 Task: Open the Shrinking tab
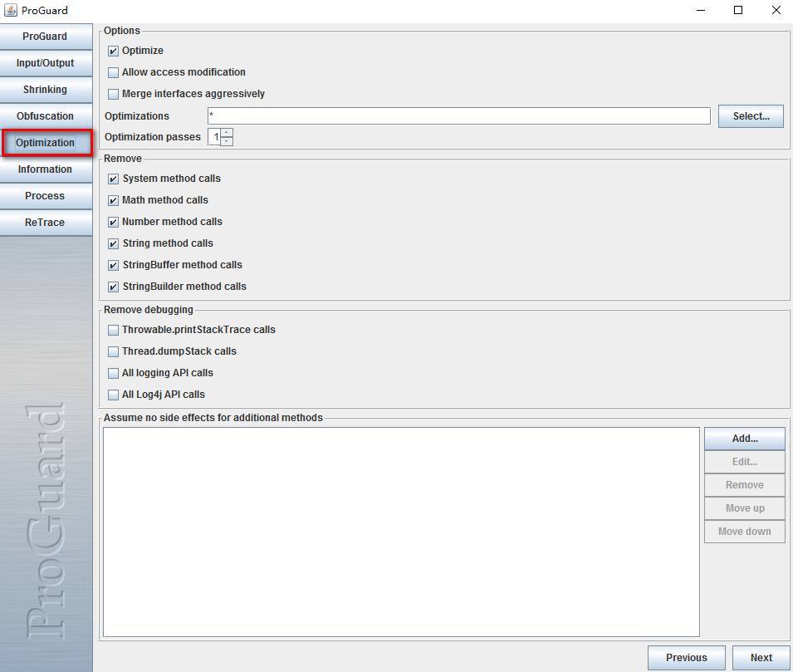pyautogui.click(x=46, y=90)
